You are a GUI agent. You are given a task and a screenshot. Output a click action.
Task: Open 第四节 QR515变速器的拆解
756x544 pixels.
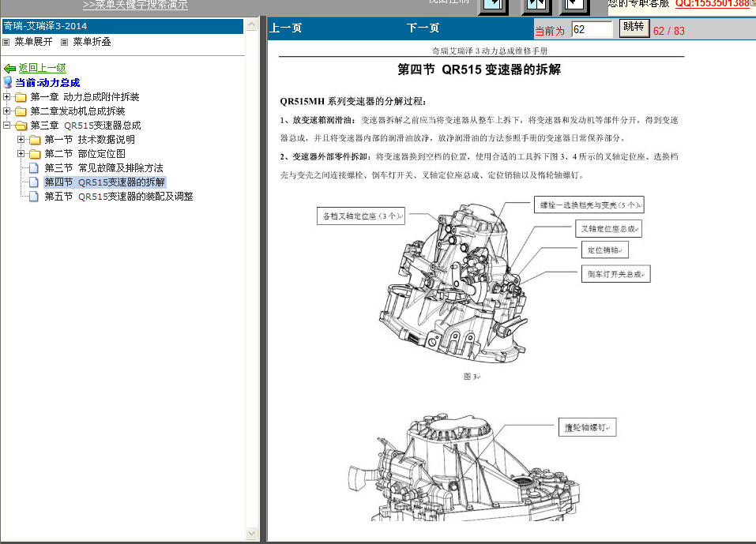[x=104, y=182]
